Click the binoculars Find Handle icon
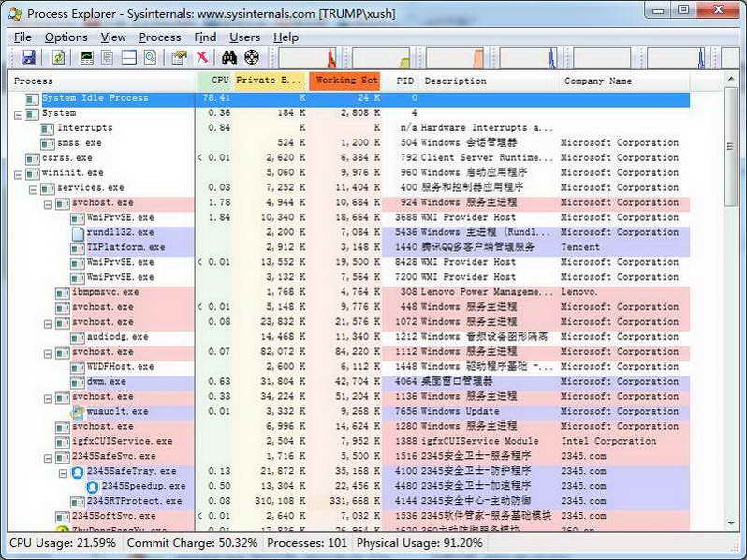The width and height of the screenshot is (747, 560). (229, 58)
